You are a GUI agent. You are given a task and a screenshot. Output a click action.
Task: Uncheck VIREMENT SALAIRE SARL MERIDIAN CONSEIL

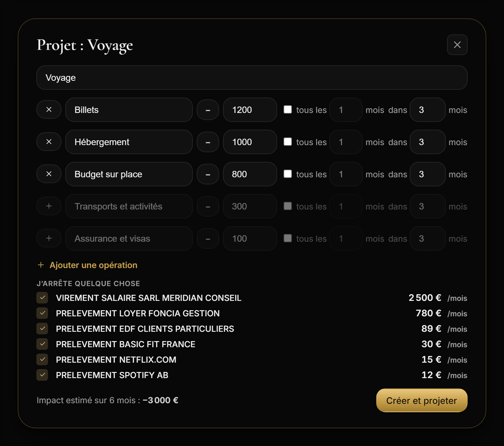42,298
